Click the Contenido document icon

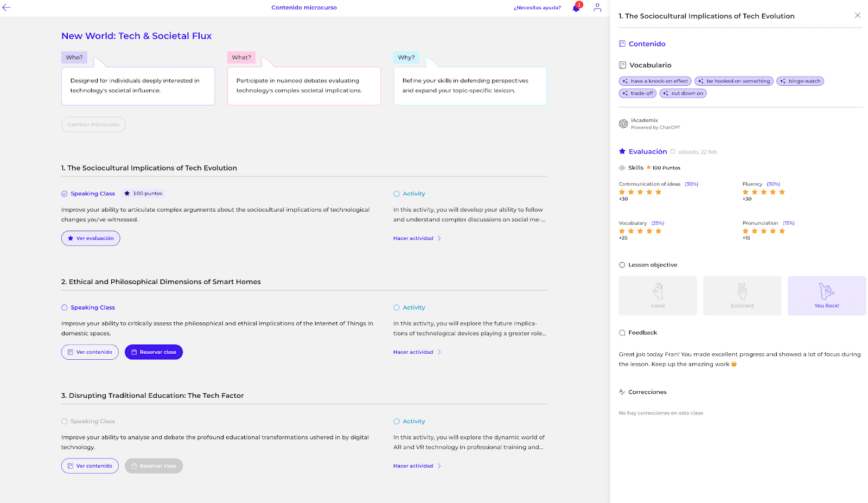622,43
